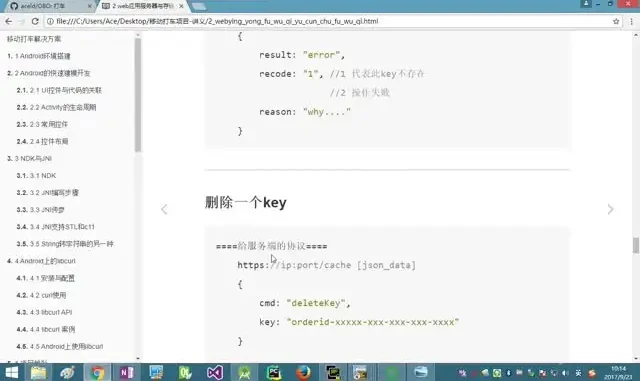Click the '删除一个key' heading

tap(245, 203)
